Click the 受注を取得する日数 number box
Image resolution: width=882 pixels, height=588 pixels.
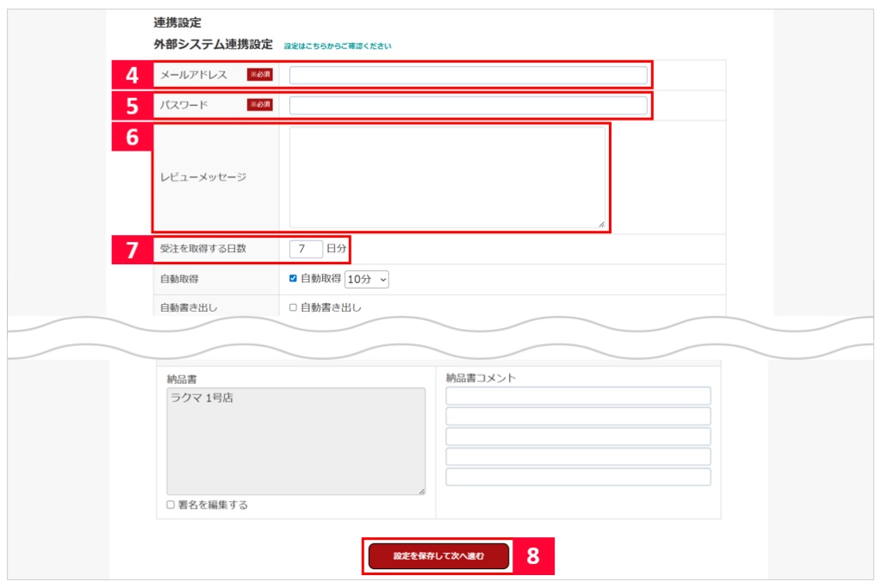point(306,250)
